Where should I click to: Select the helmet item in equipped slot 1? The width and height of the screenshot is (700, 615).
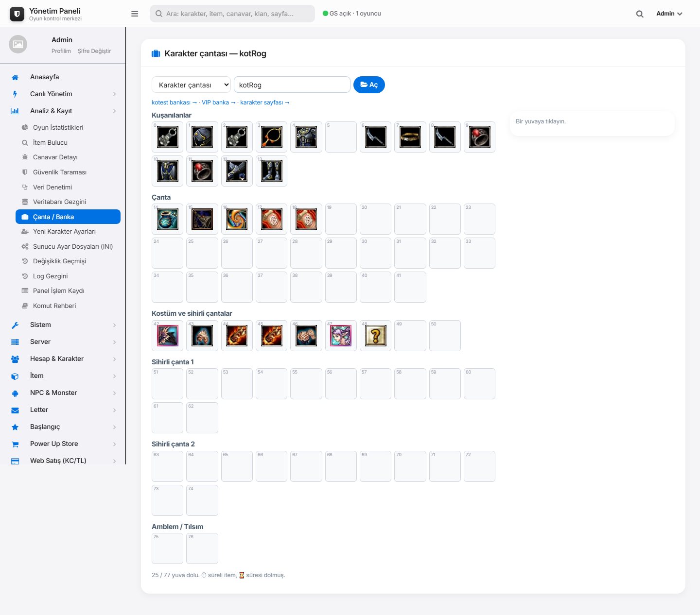click(x=202, y=137)
